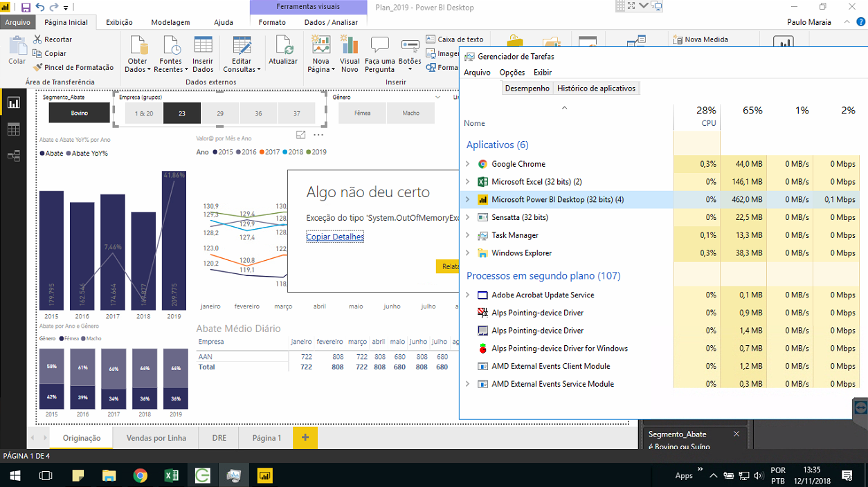
Task: Open the Gênero slicer chevron dropdown
Action: [437, 98]
